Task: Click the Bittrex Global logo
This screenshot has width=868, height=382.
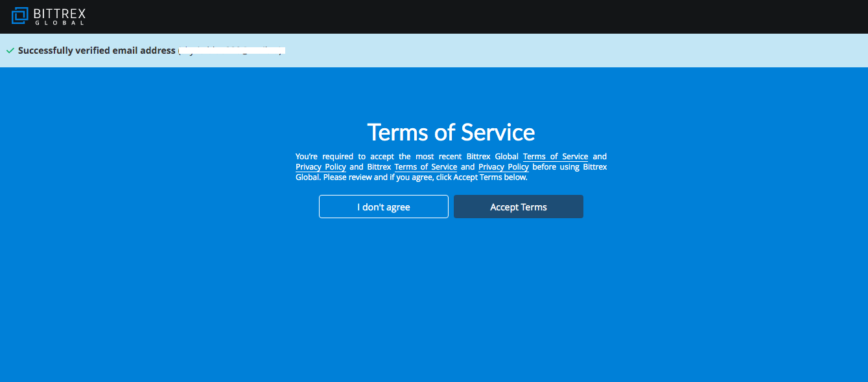Action: [x=49, y=16]
